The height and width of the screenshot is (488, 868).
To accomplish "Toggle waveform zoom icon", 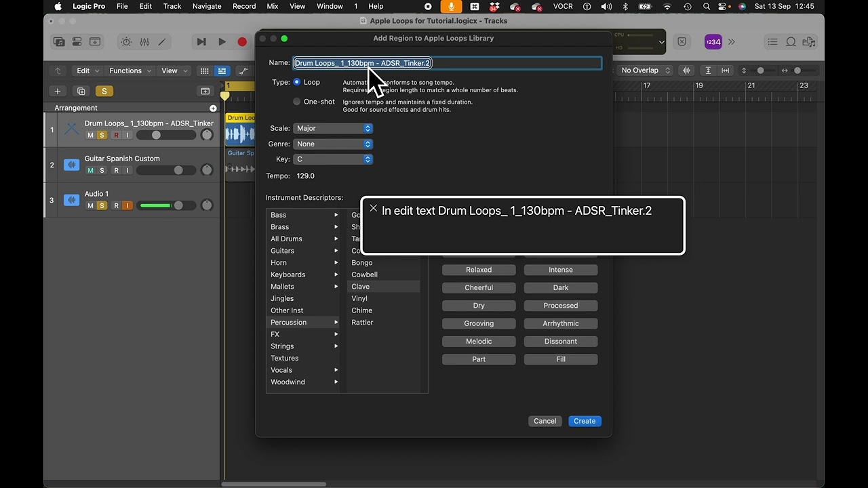I will pyautogui.click(x=686, y=70).
